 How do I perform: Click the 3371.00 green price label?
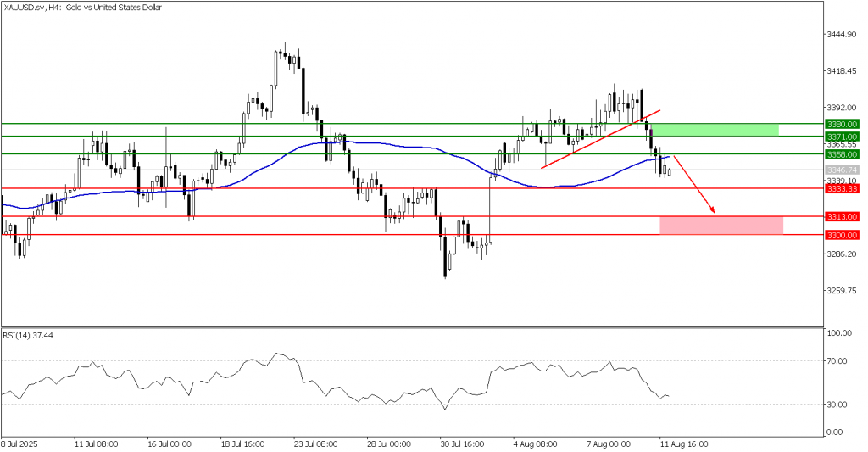point(842,136)
